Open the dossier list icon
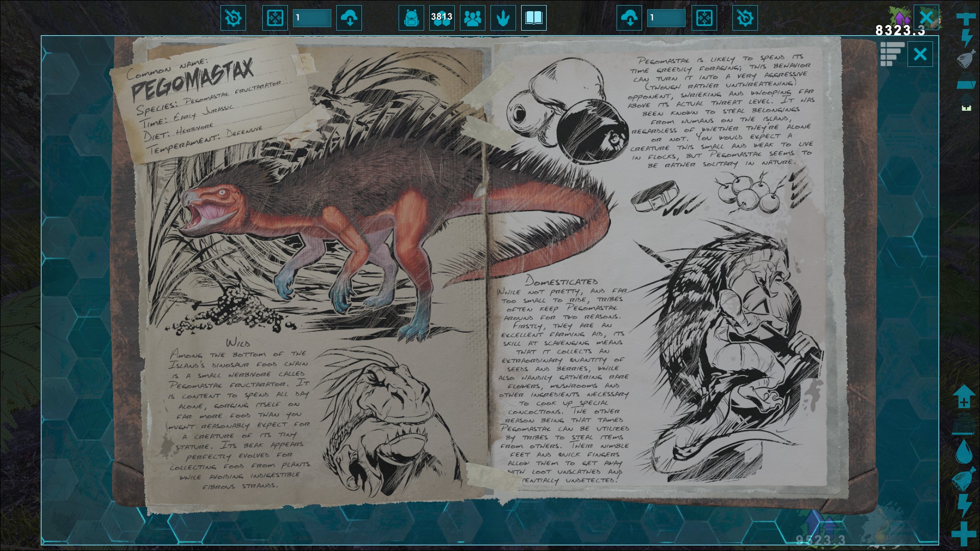Viewport: 980px width, 551px height. point(892,54)
